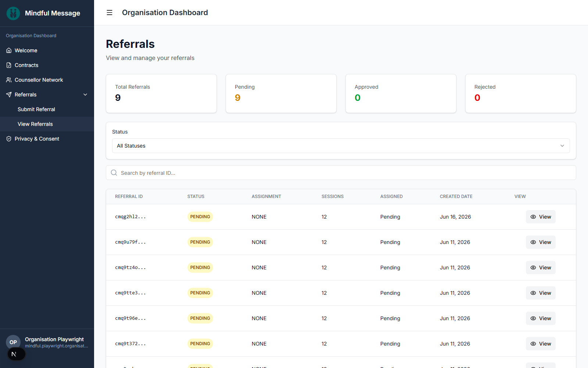Click the Contracts document icon
The height and width of the screenshot is (368, 588).
[x=9, y=65]
